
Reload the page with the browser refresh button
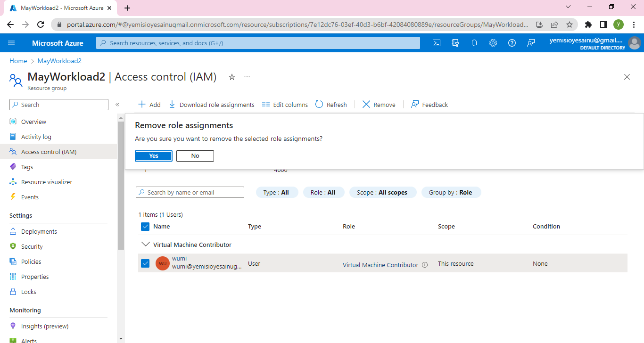[x=41, y=24]
